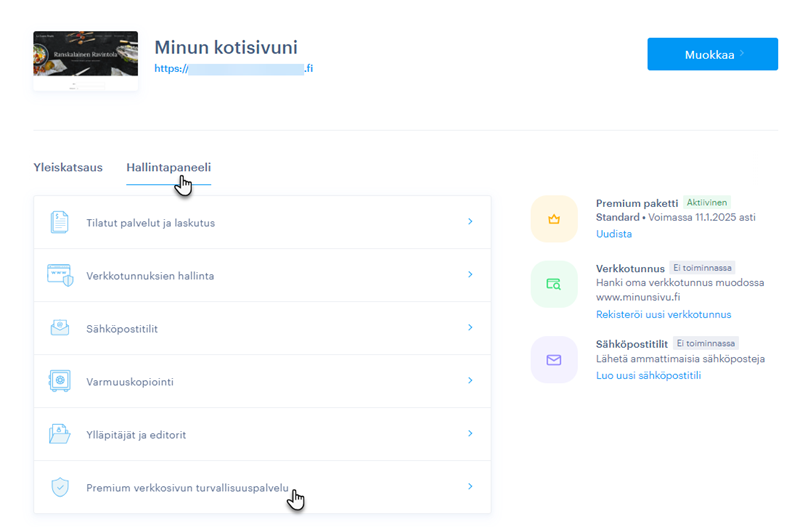Expand Tilatut palvelut ja laskutus chevron arrow
This screenshot has width=800, height=527.
[x=470, y=222]
